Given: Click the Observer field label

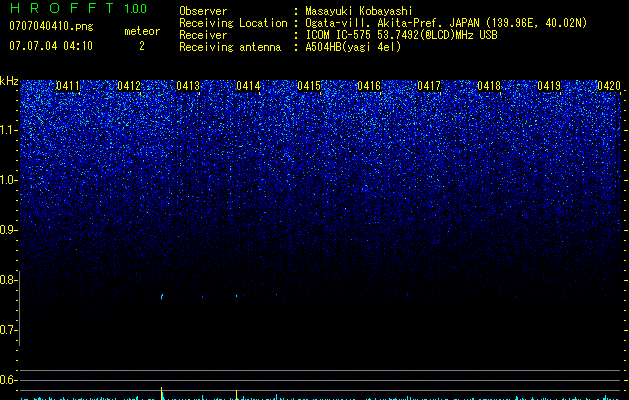Looking at the screenshot, I should coord(203,11).
